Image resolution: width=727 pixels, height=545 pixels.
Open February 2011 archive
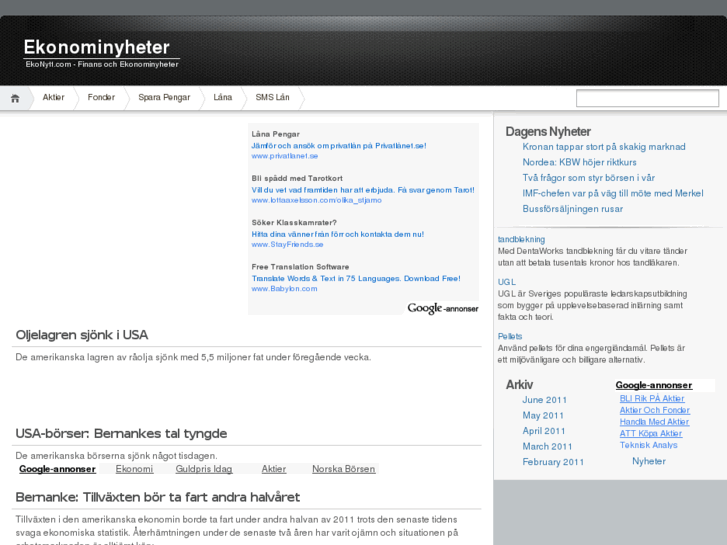coord(553,462)
